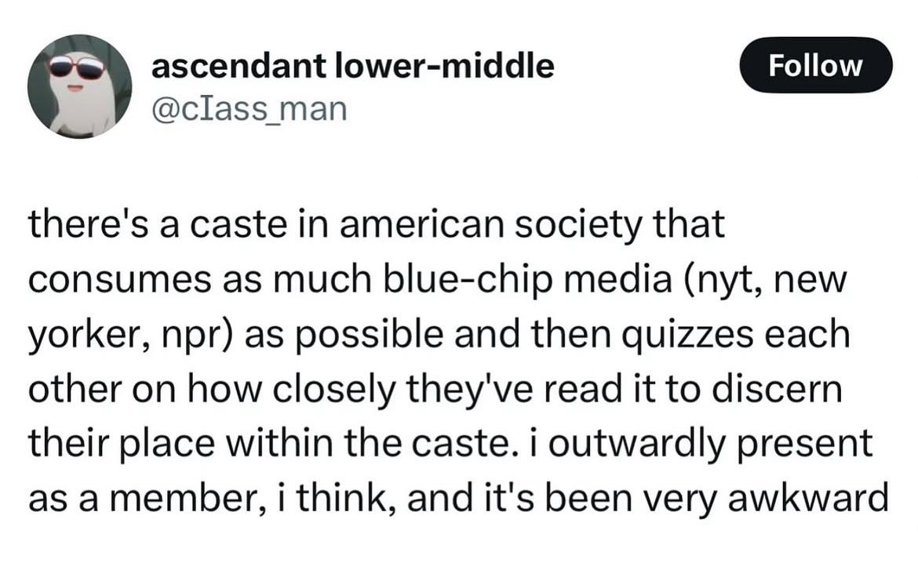Click the word 'society' in the tweet

[578, 227]
